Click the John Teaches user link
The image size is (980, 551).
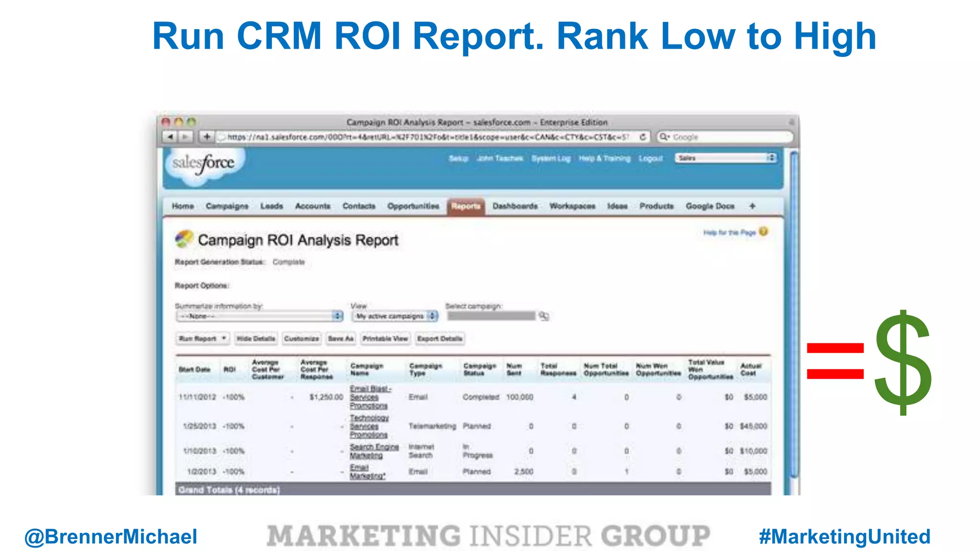tap(500, 158)
